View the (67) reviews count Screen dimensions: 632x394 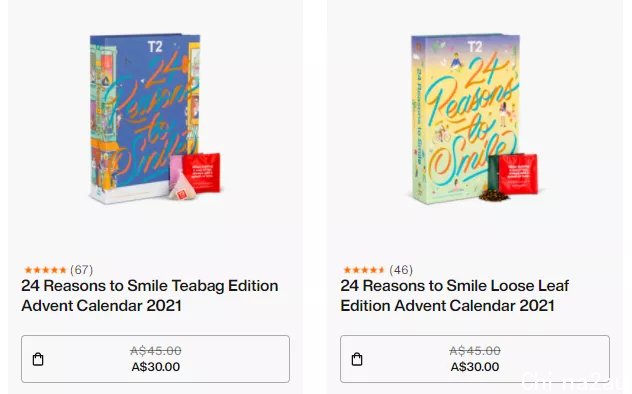pyautogui.click(x=81, y=270)
